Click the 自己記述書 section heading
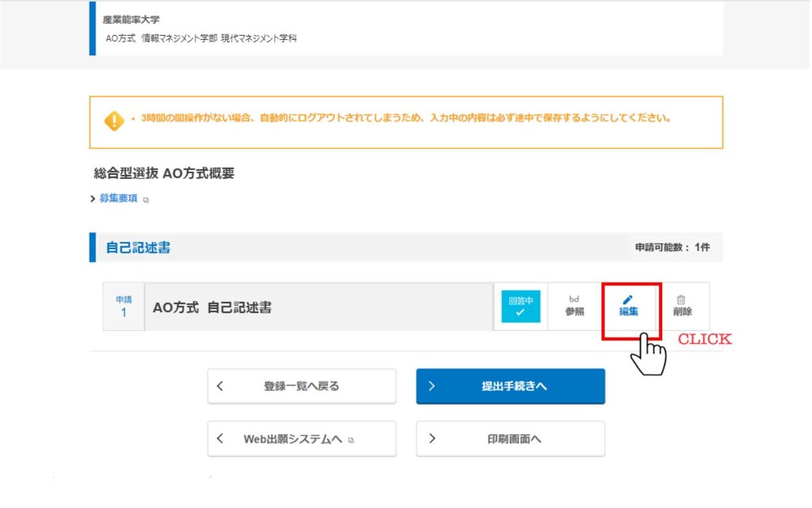The height and width of the screenshot is (508, 812). (138, 248)
